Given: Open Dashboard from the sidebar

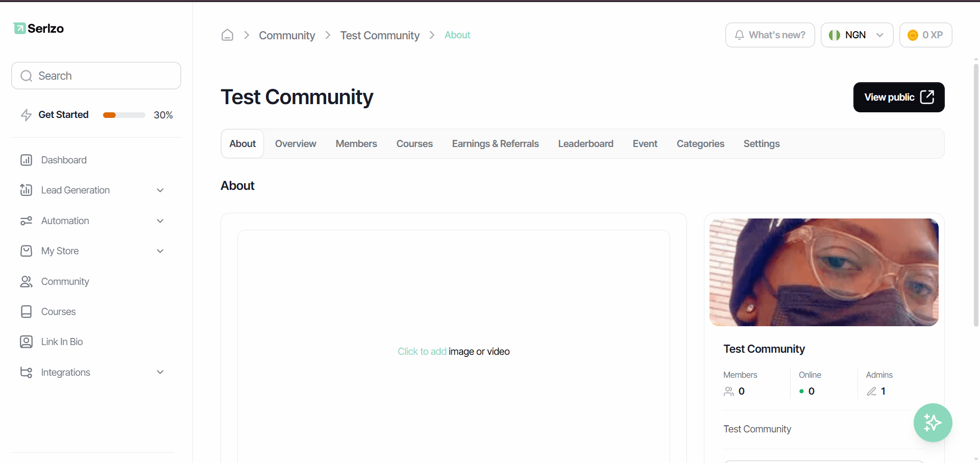Looking at the screenshot, I should point(64,160).
